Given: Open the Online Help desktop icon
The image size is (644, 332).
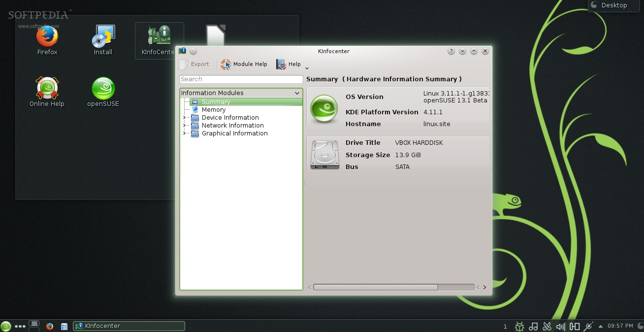Looking at the screenshot, I should pos(47,92).
